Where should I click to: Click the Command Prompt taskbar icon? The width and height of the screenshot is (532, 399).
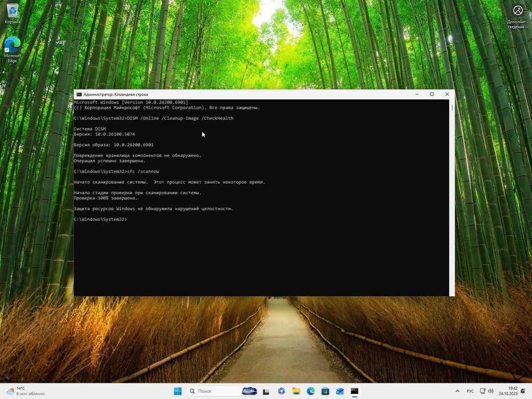tap(354, 391)
